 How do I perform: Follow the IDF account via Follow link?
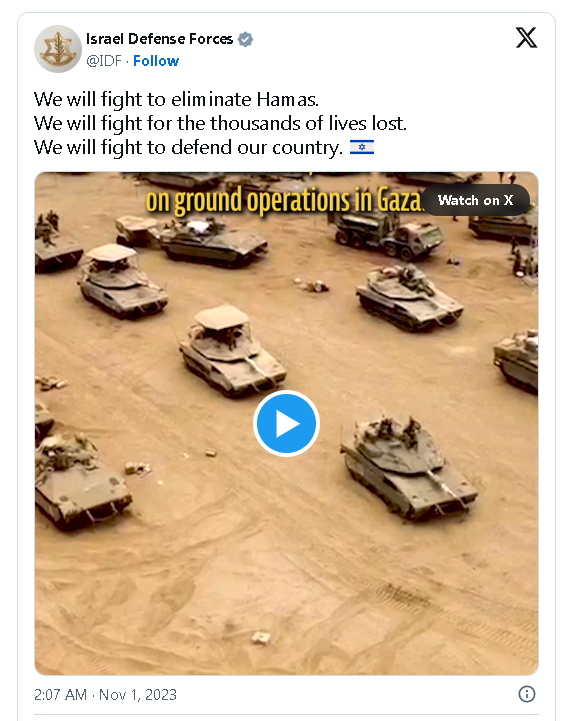(156, 61)
